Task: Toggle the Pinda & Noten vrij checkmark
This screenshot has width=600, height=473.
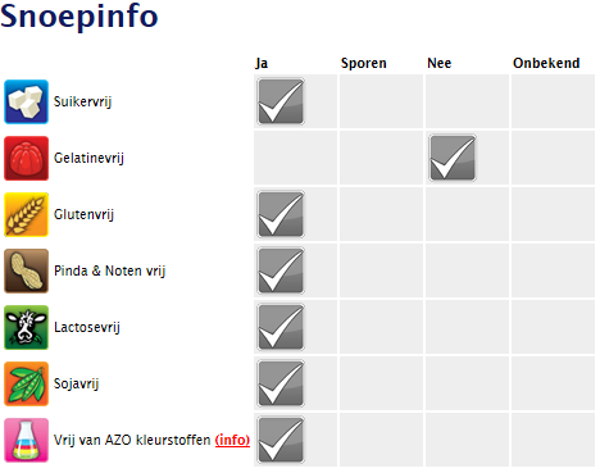Action: [x=280, y=270]
